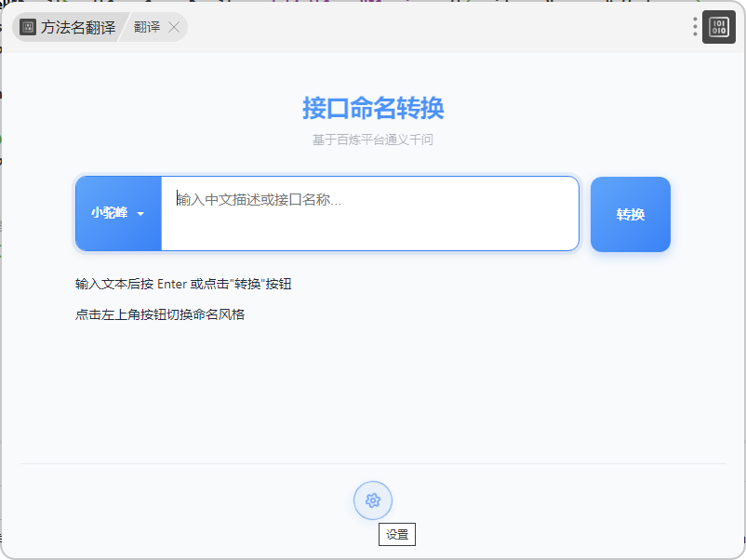746x560 pixels.
Task: Open the three-dot more options menu
Action: coord(695,27)
